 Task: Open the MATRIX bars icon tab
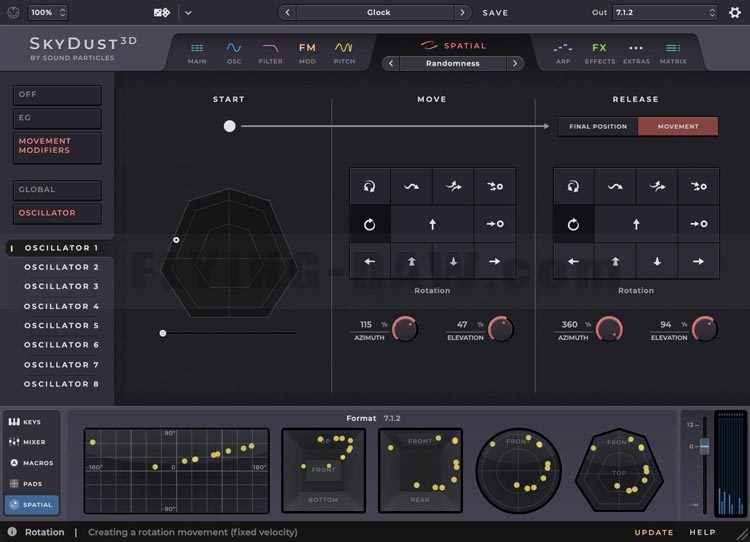673,54
